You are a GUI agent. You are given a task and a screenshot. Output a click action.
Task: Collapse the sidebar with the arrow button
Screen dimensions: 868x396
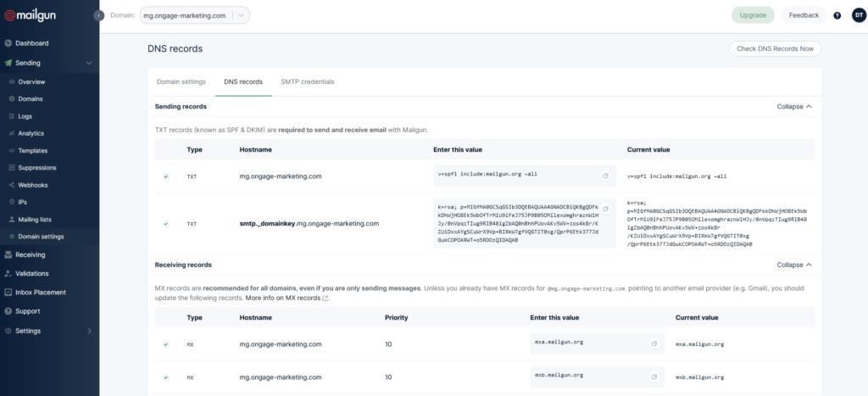(99, 15)
